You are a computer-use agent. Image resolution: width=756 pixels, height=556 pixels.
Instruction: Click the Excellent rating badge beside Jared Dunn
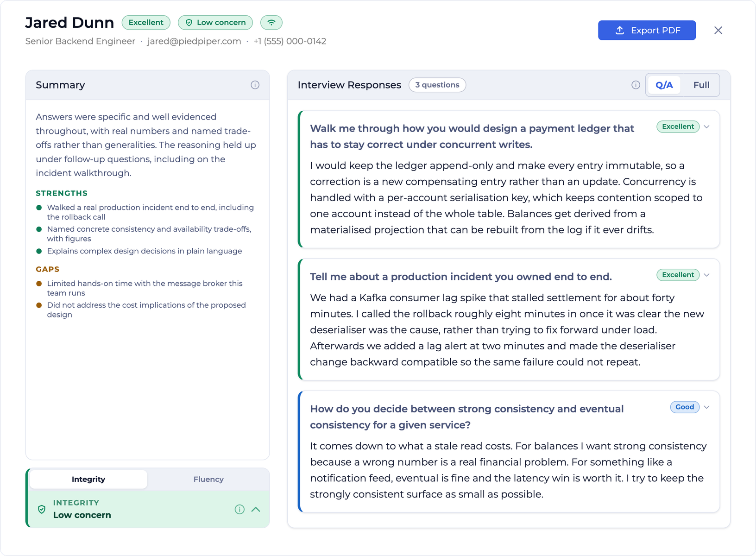146,22
